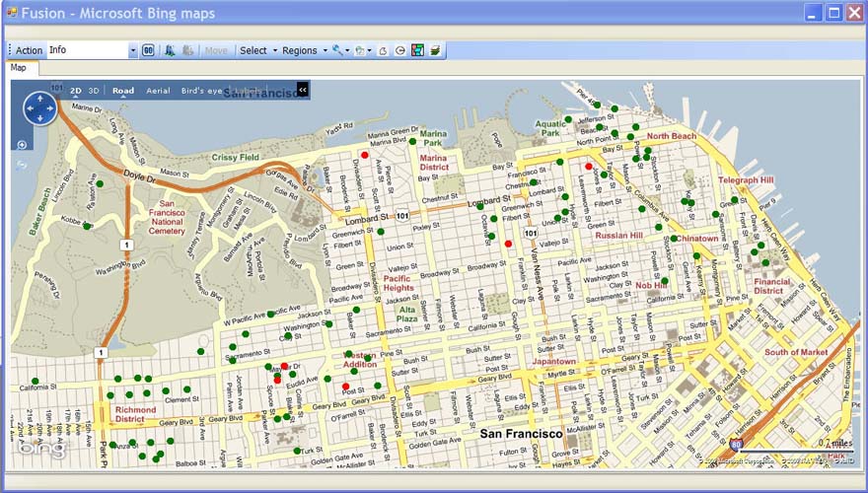Click the South of Market label

pyautogui.click(x=796, y=352)
